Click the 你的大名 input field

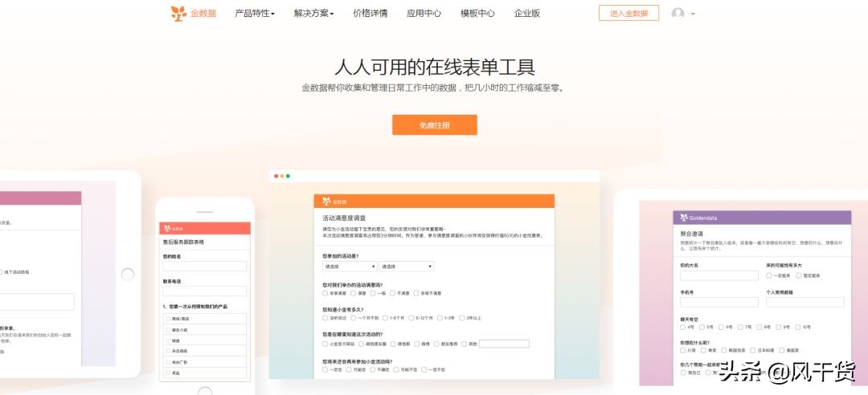(719, 275)
